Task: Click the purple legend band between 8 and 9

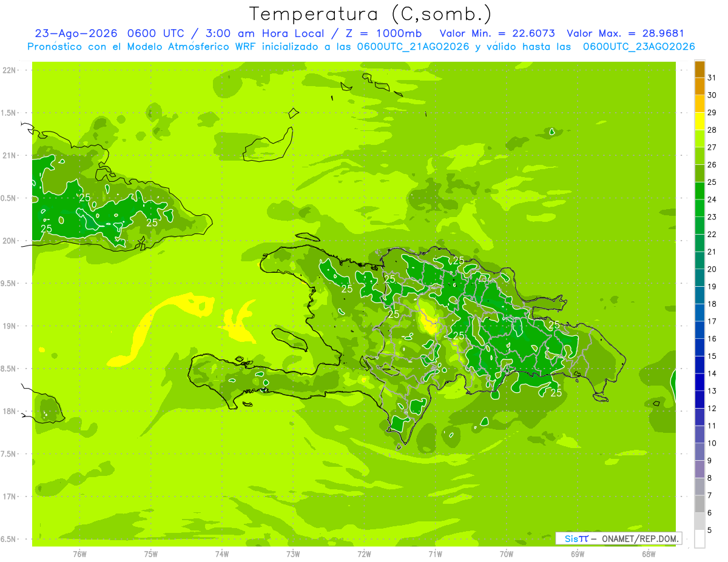Action: (x=699, y=469)
